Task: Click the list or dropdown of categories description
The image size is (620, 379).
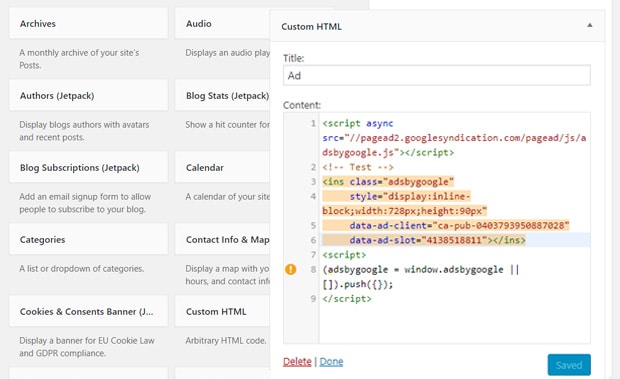Action: [81, 268]
